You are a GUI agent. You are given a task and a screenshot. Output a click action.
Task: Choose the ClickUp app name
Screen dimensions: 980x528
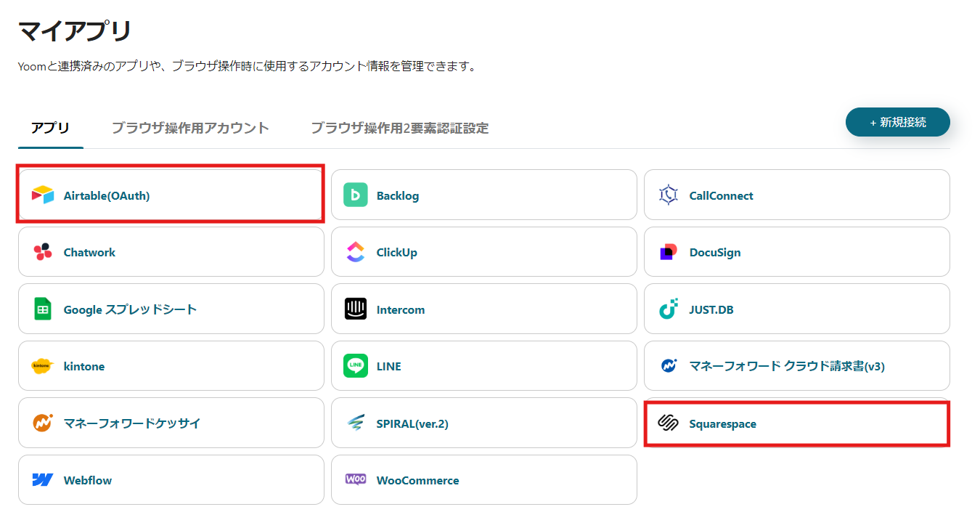[x=397, y=253]
